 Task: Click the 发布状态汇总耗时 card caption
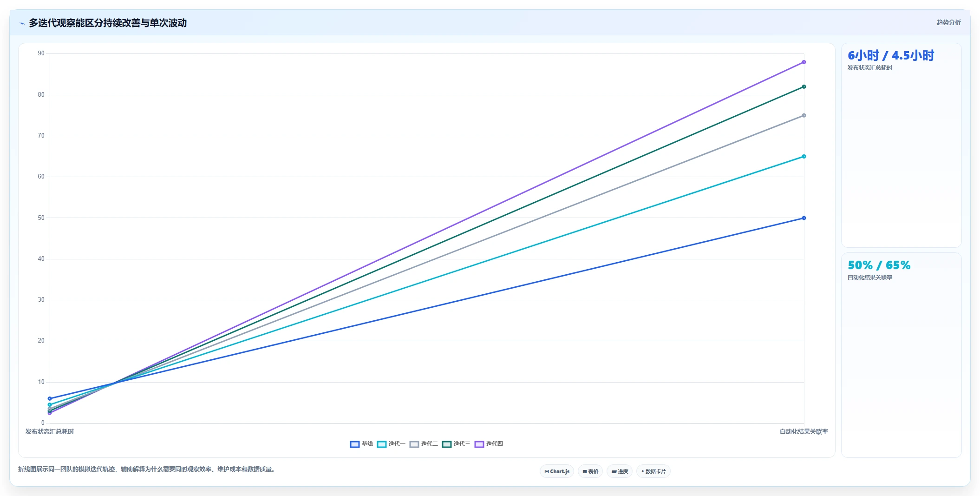pyautogui.click(x=870, y=68)
